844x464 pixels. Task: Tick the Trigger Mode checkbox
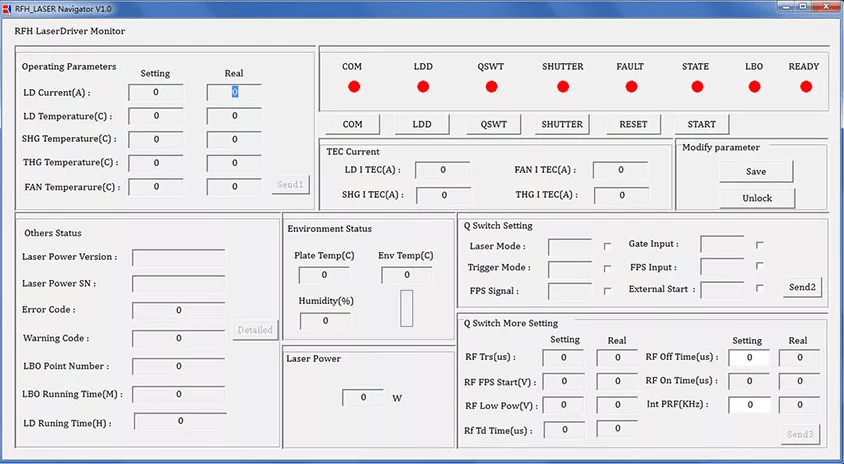(607, 269)
